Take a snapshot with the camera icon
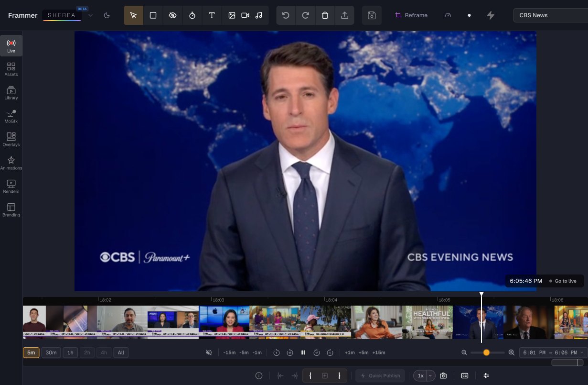The image size is (588, 385). 443,375
